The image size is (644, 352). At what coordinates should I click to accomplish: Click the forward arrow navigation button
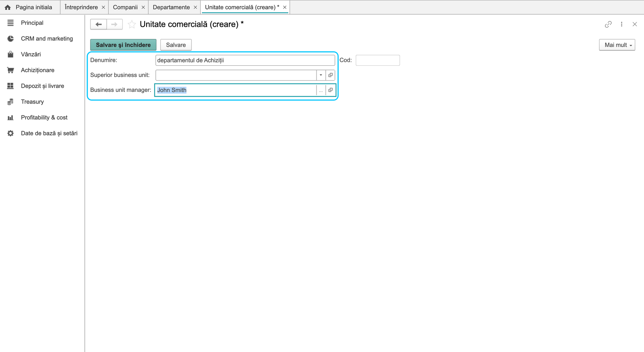pyautogui.click(x=114, y=24)
